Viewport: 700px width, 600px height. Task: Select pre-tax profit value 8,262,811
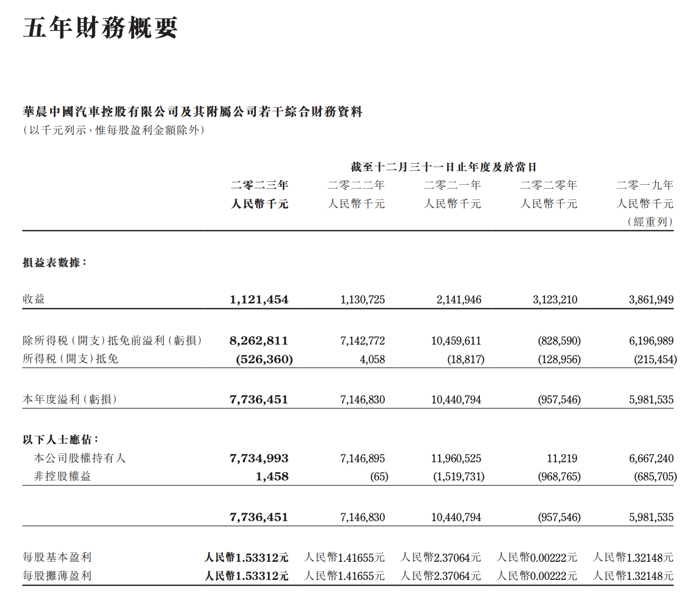(259, 341)
